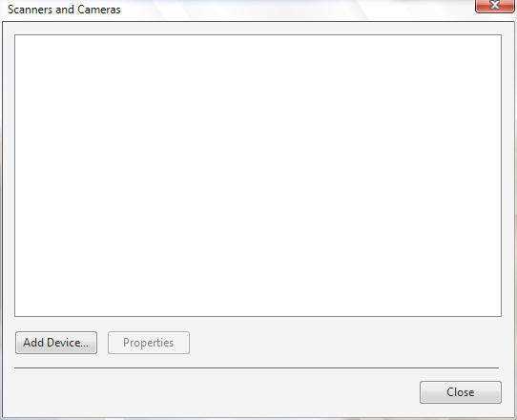Click the blank area right of the Properties button

pos(344,343)
